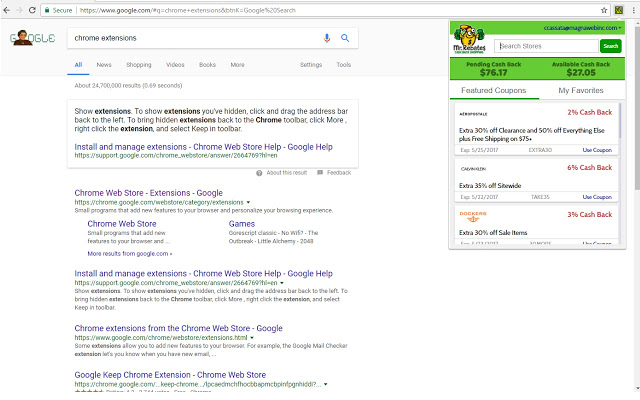Open the account email dropdown in Mr. Rebates
The width and height of the screenshot is (640, 400).
point(582,28)
